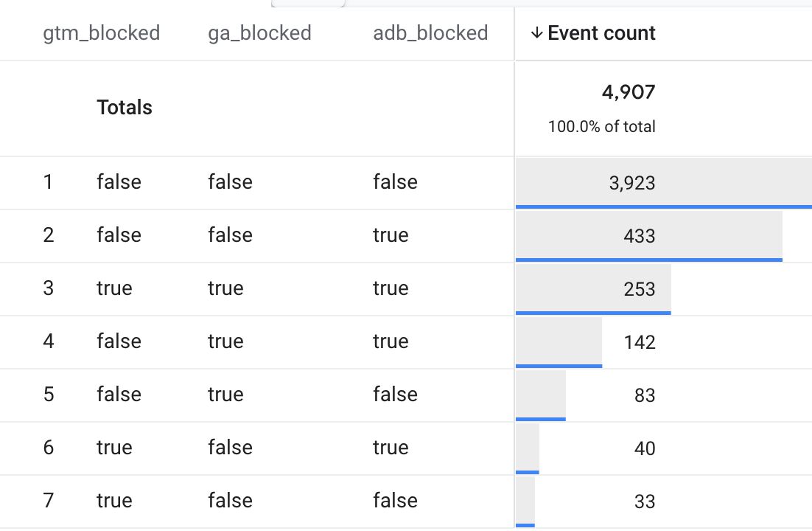Select the gtm_blocked column header
This screenshot has width=812, height=531.
click(102, 33)
